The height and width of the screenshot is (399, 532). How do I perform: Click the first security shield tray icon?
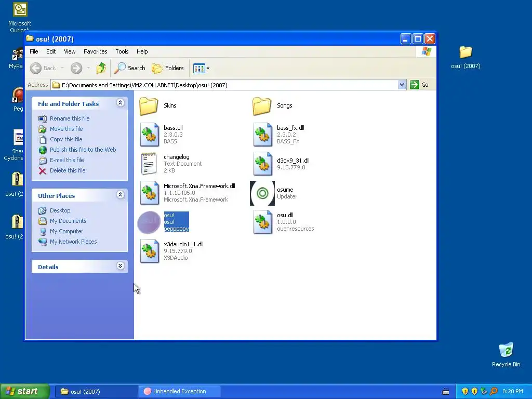click(x=465, y=392)
